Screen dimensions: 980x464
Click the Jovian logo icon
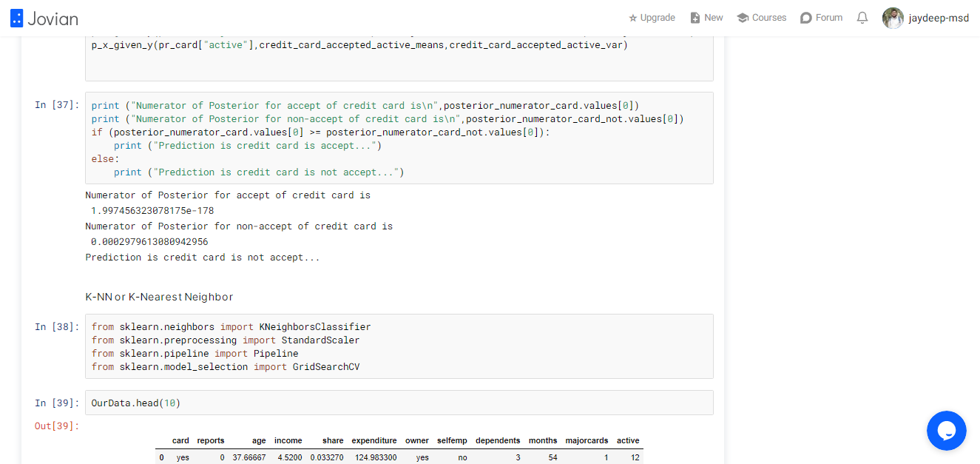17,18
